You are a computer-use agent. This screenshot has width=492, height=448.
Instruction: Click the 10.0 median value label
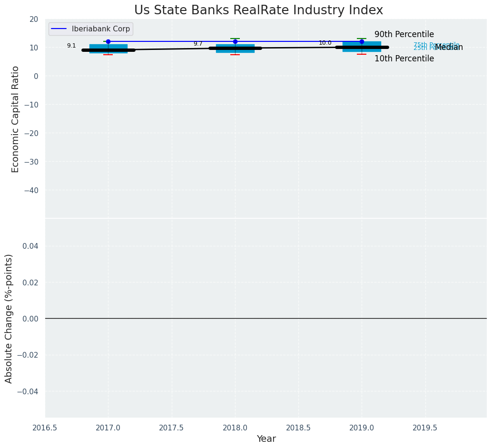325,43
